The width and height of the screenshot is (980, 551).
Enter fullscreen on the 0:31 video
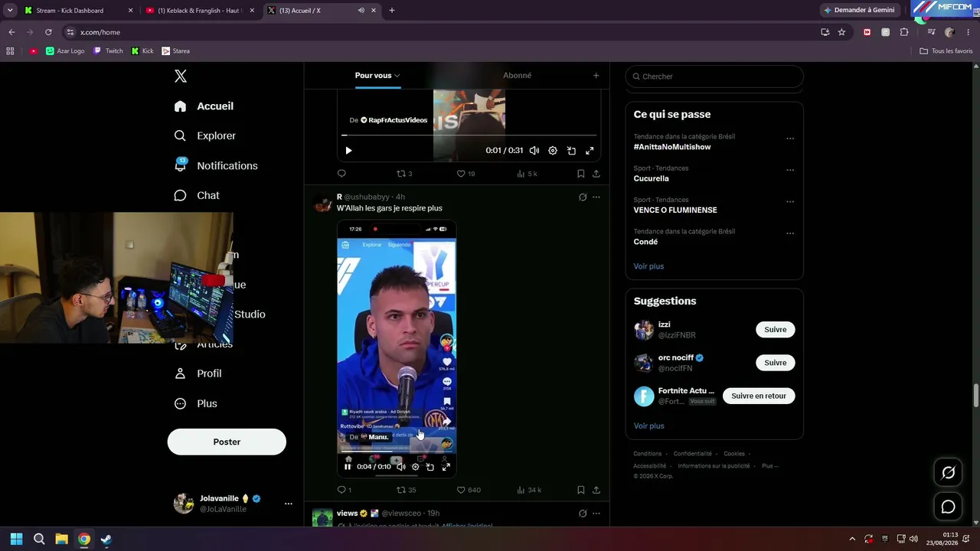click(590, 151)
